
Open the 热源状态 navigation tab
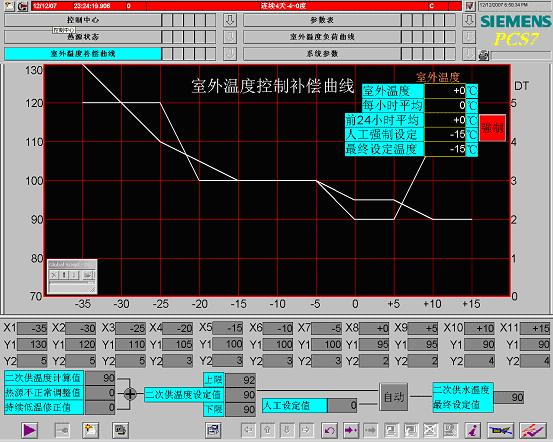83,37
